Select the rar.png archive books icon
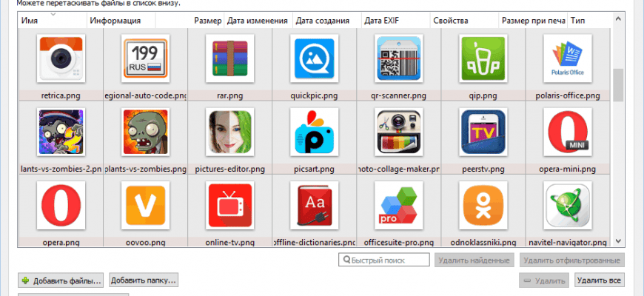Screen dimensions: 644x296 [229, 58]
